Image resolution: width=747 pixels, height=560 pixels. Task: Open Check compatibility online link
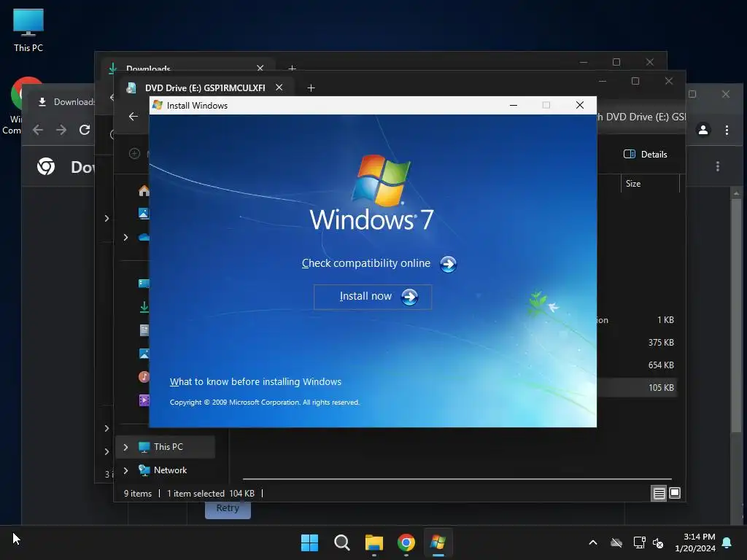pos(366,263)
